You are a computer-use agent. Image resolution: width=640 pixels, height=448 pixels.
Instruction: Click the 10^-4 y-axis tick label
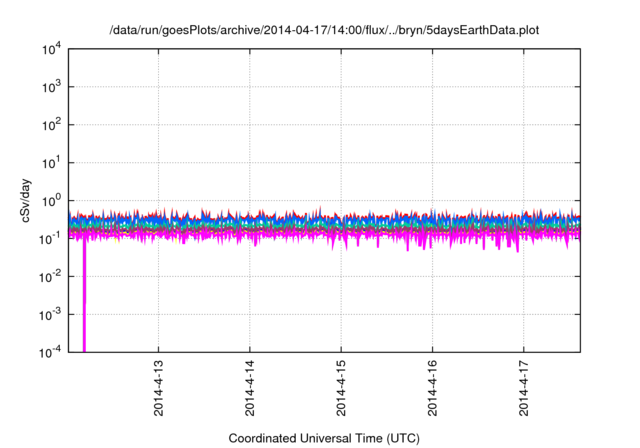point(50,352)
